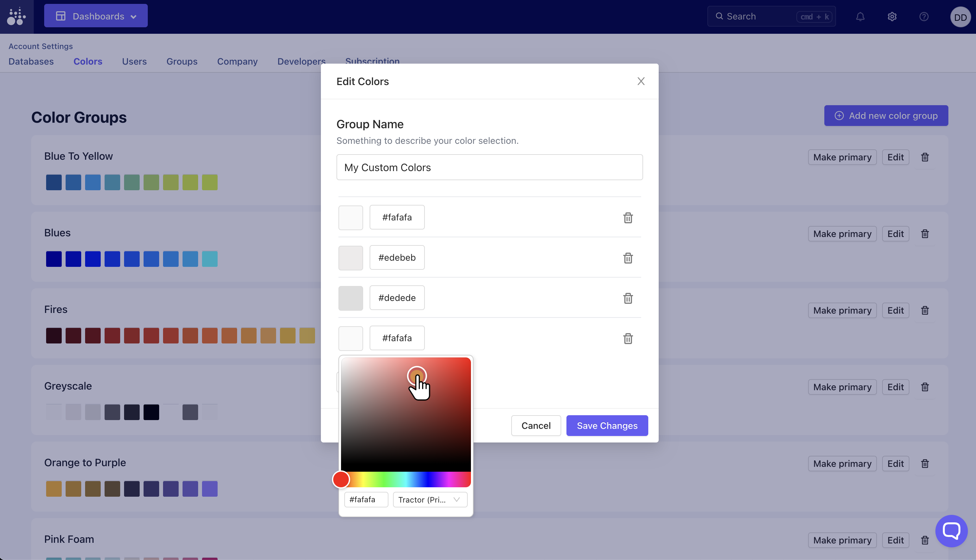Make Greyscale the primary color group
Viewport: 976px width, 560px height.
(842, 387)
